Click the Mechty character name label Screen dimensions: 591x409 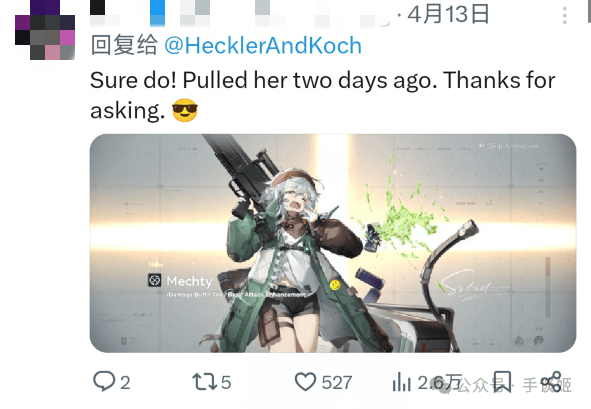pyautogui.click(x=189, y=281)
